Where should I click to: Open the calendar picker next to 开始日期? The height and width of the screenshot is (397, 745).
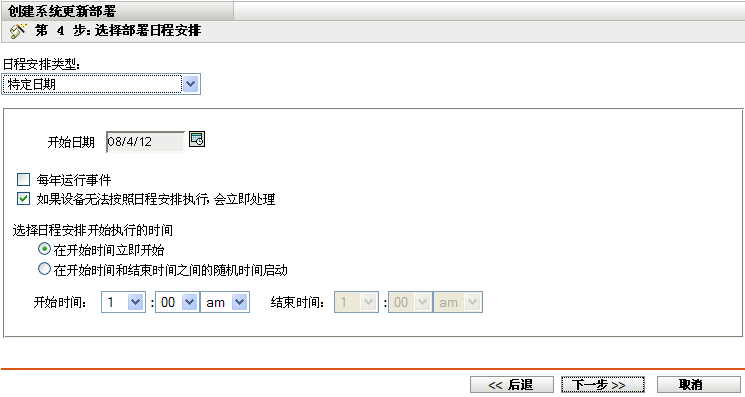(197, 140)
